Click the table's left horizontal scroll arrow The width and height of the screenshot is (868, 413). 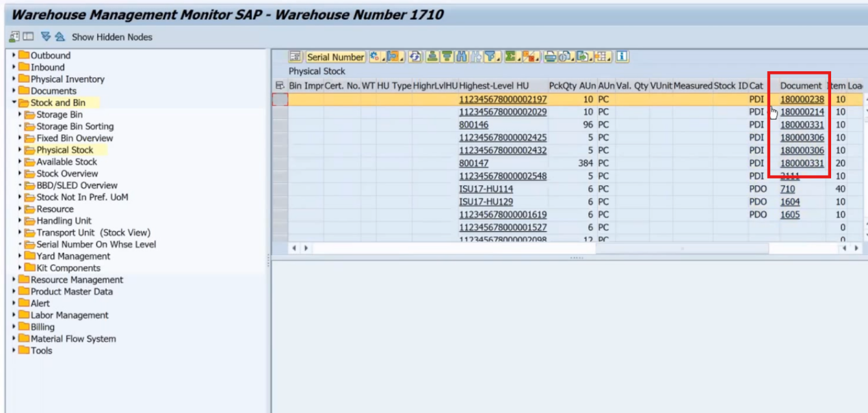[x=295, y=248]
